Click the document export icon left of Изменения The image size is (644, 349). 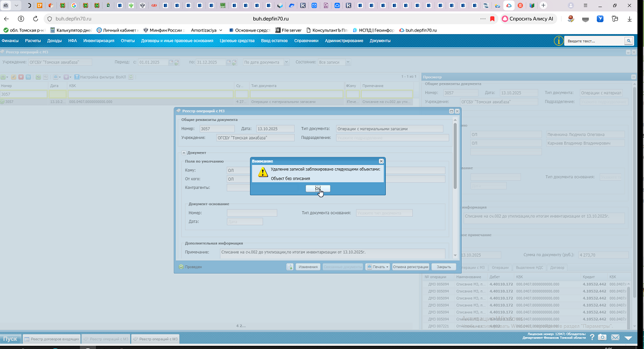(x=290, y=267)
